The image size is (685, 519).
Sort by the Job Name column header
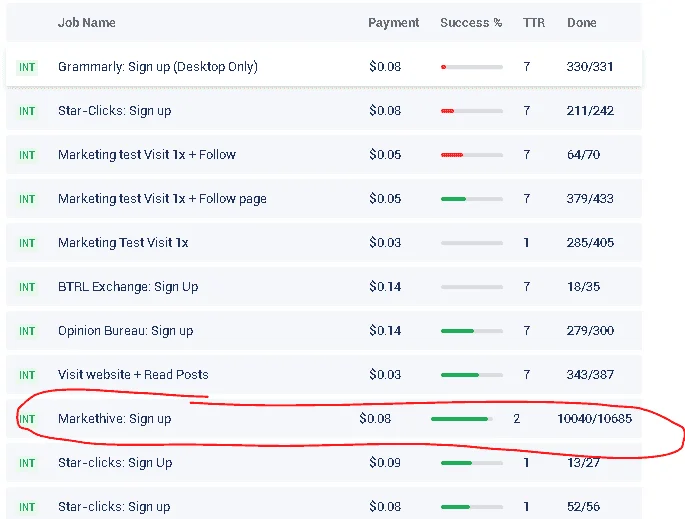[x=86, y=23]
